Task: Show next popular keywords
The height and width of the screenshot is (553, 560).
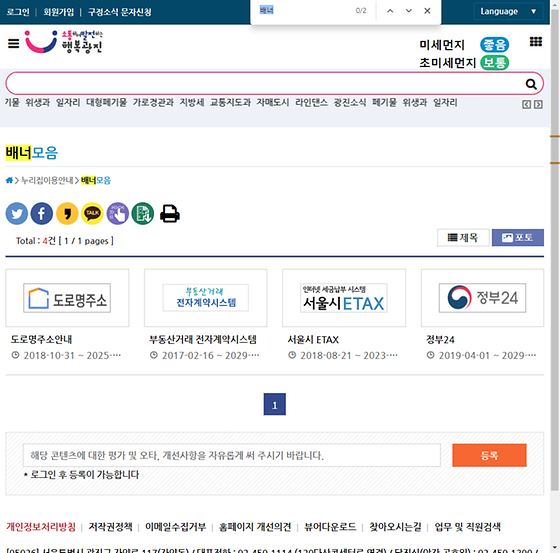Action: 538,104
